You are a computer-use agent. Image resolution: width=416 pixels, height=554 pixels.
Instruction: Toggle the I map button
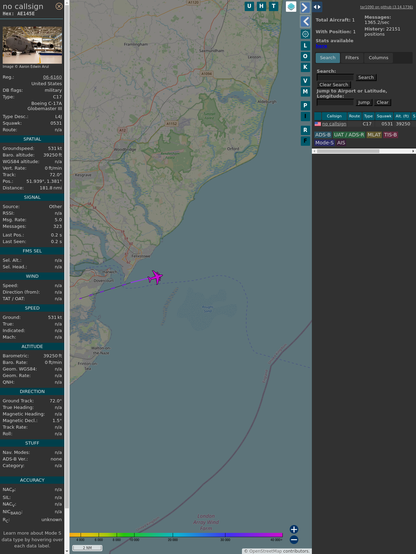click(x=305, y=116)
